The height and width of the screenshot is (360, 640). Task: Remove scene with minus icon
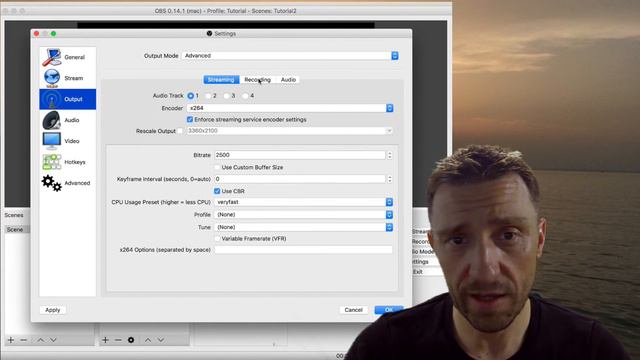coord(24,340)
